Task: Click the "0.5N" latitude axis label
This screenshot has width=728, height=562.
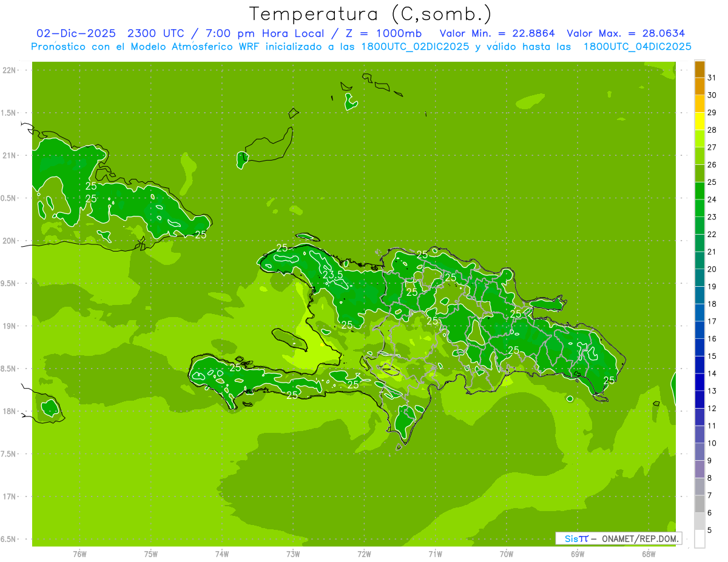Action: point(9,198)
